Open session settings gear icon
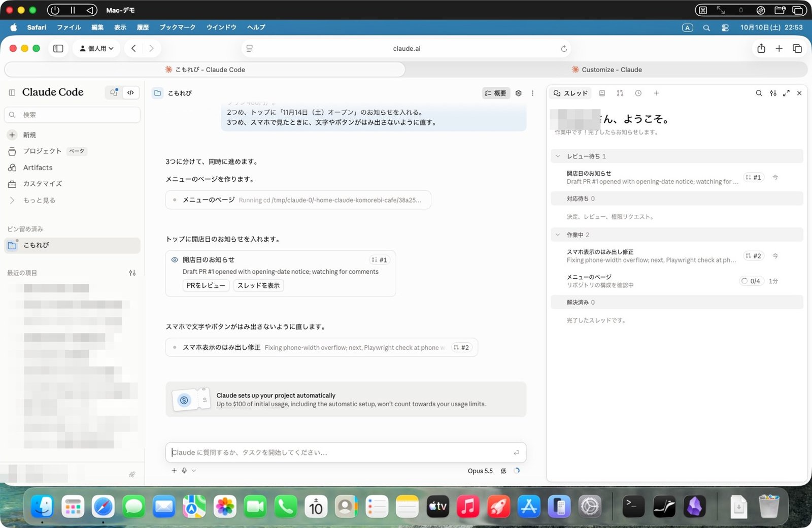 (518, 93)
